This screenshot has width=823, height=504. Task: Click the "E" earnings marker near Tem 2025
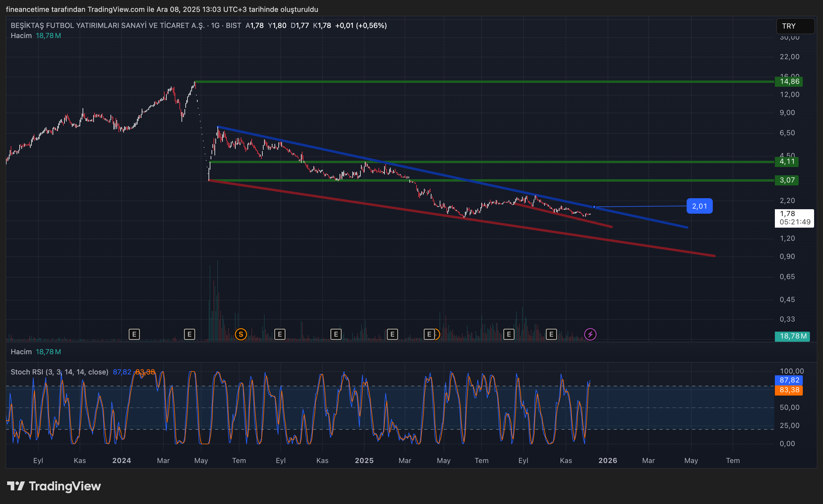(509, 334)
